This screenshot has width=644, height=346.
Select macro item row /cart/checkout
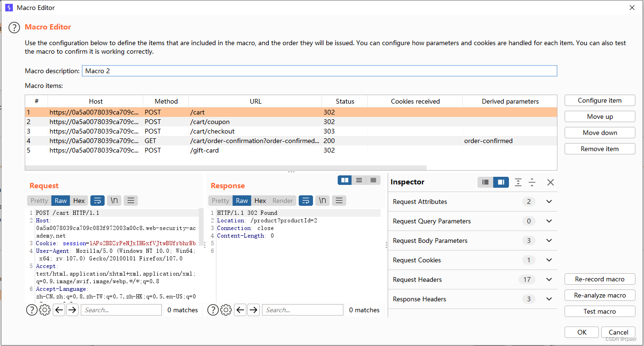(291, 131)
